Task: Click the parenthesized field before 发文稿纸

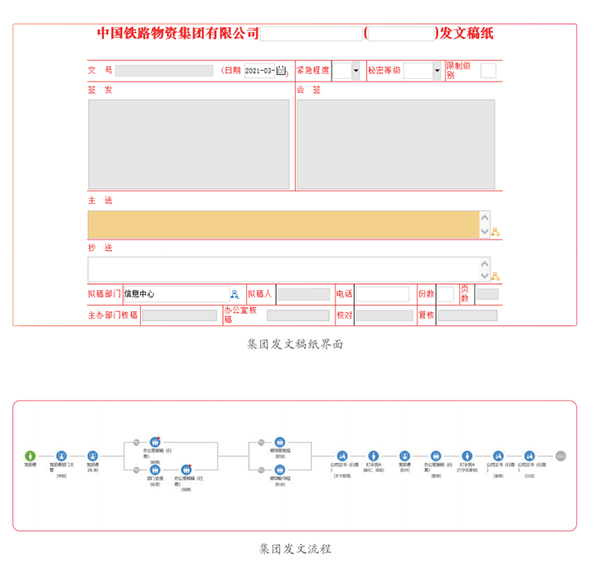Action: pos(401,34)
